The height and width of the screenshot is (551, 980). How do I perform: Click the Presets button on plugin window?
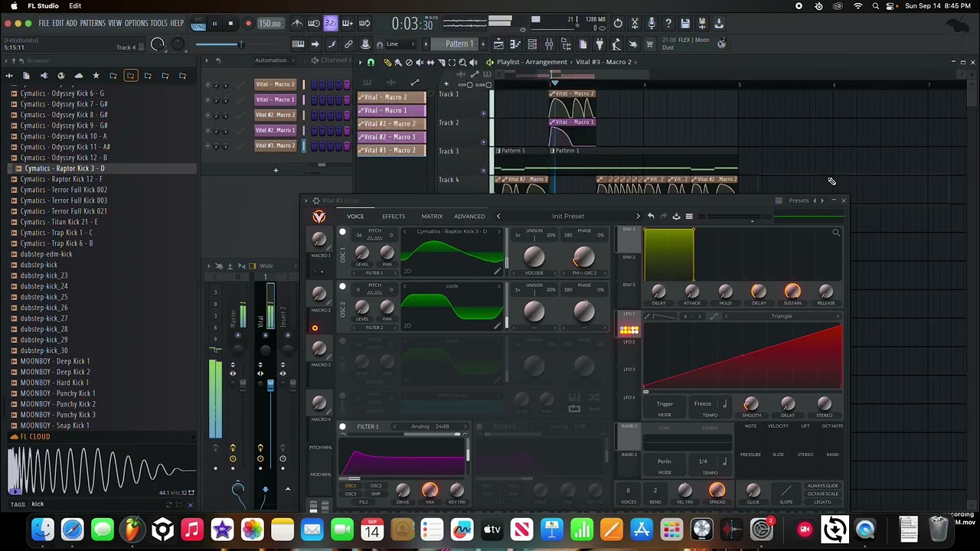[799, 201]
